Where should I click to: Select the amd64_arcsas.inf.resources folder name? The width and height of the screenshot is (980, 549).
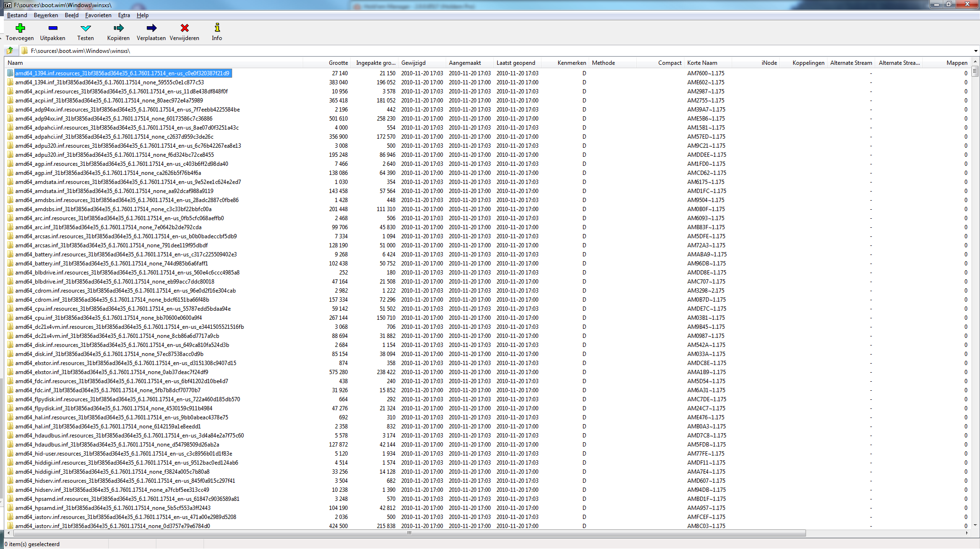(x=126, y=236)
